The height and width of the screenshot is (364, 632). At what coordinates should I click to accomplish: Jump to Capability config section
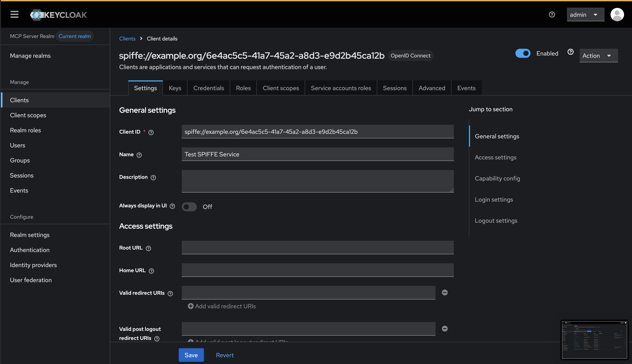(497, 178)
